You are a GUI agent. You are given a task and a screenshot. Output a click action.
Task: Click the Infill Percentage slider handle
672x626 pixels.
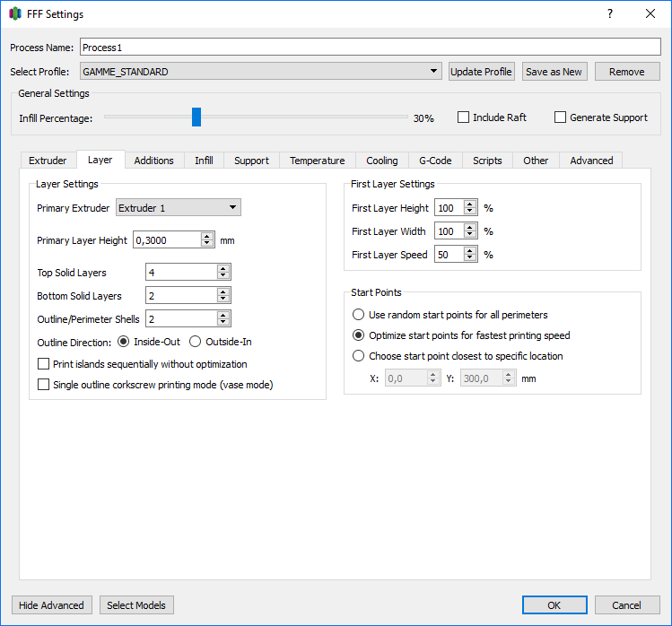196,117
